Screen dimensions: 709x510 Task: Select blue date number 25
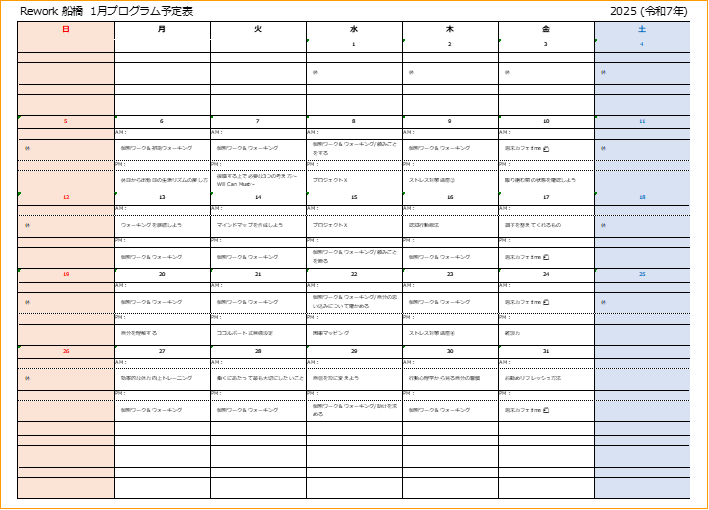tap(642, 274)
